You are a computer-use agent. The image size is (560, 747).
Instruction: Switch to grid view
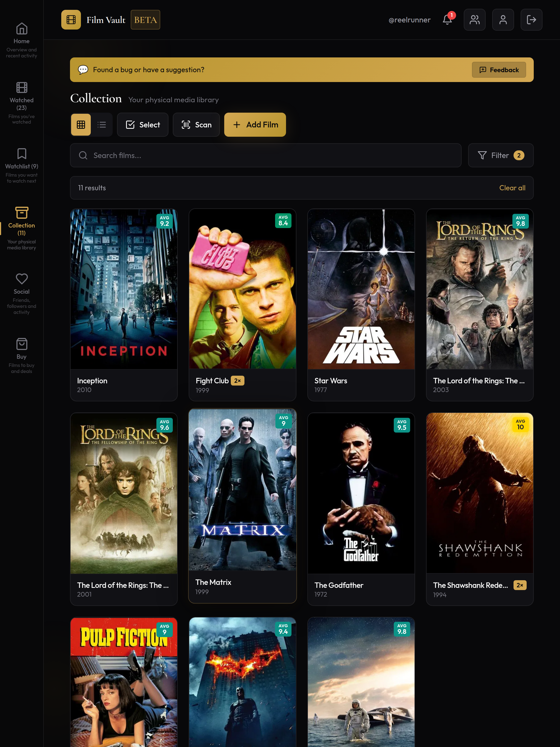point(81,125)
